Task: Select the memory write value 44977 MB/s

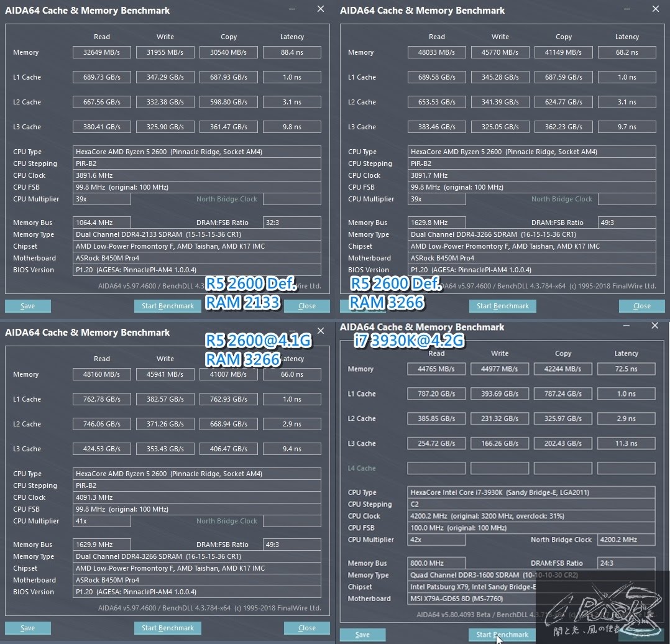Action: point(500,369)
